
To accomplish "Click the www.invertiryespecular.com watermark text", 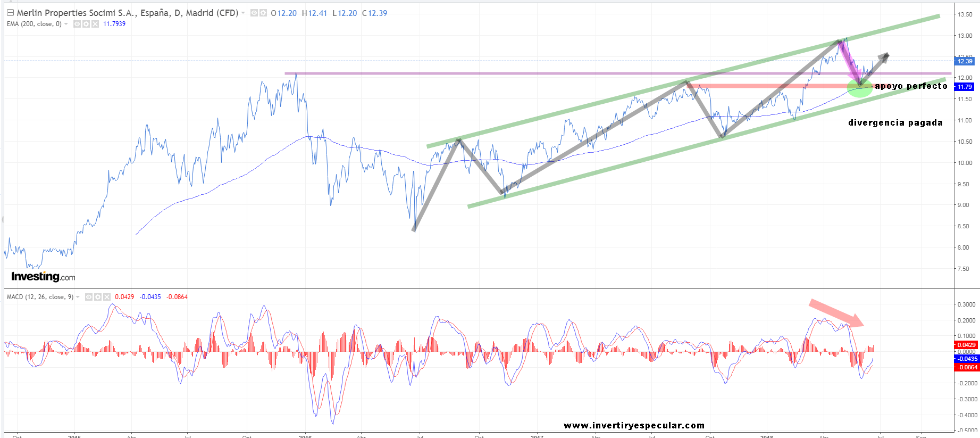I will pos(634,425).
